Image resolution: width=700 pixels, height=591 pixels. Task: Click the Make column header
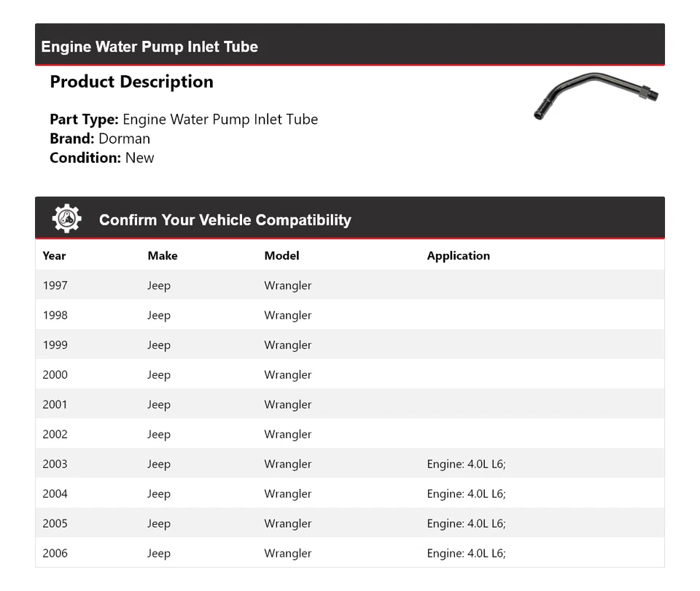tap(162, 255)
